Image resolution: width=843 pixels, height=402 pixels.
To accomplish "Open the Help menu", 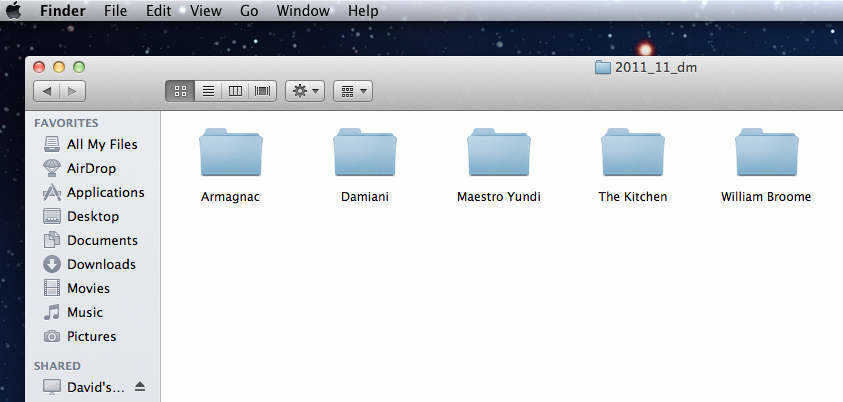I will click(x=363, y=11).
